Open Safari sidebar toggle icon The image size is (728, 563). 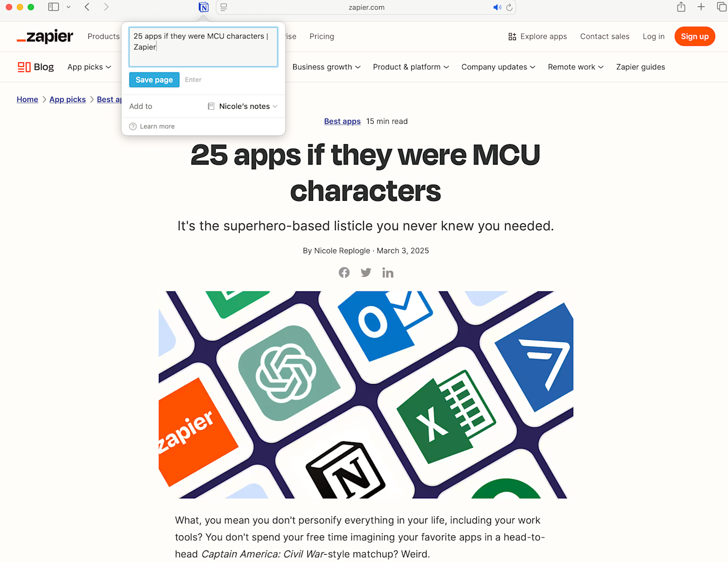click(x=54, y=7)
